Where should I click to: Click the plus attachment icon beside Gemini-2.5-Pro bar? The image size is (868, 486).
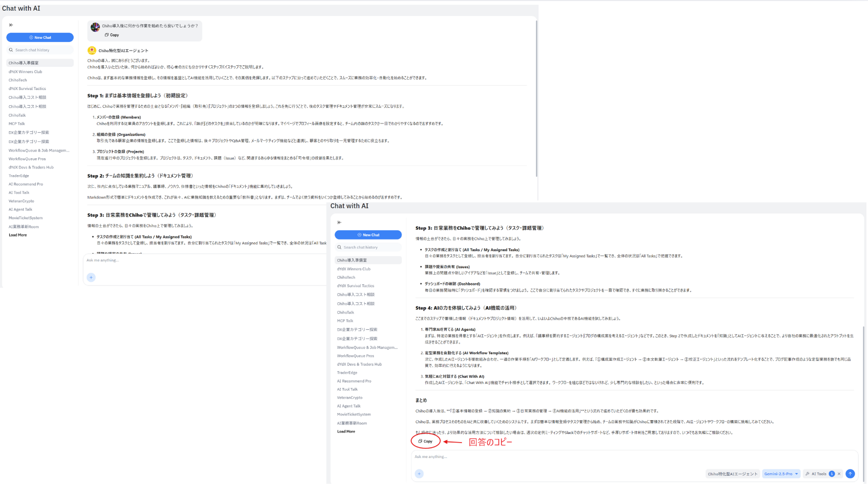[419, 474]
